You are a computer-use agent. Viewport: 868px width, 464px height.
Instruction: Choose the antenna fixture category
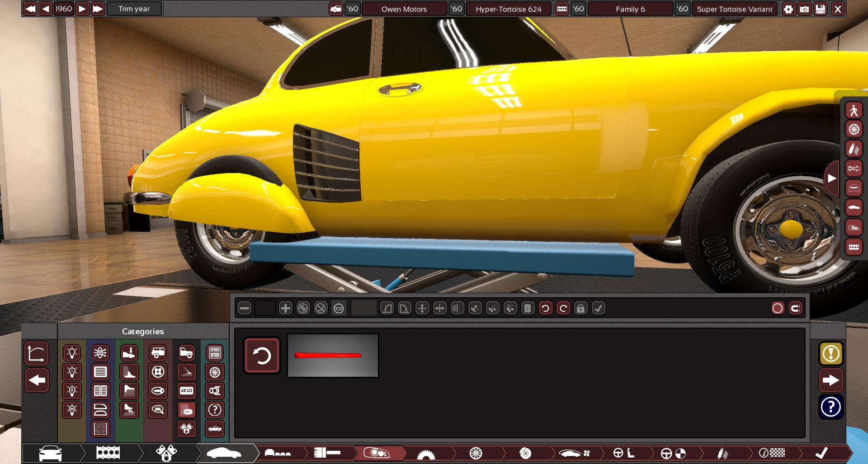[186, 372]
